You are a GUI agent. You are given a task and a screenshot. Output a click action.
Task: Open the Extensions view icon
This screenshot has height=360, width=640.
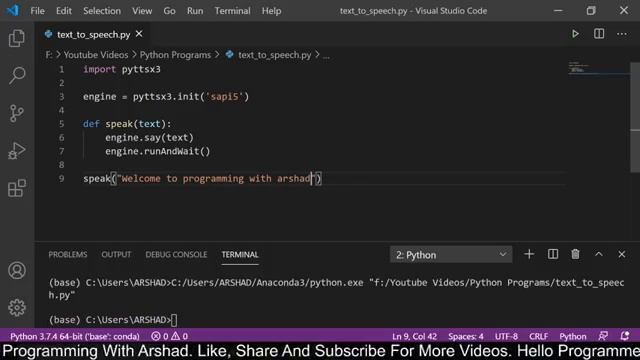click(17, 188)
